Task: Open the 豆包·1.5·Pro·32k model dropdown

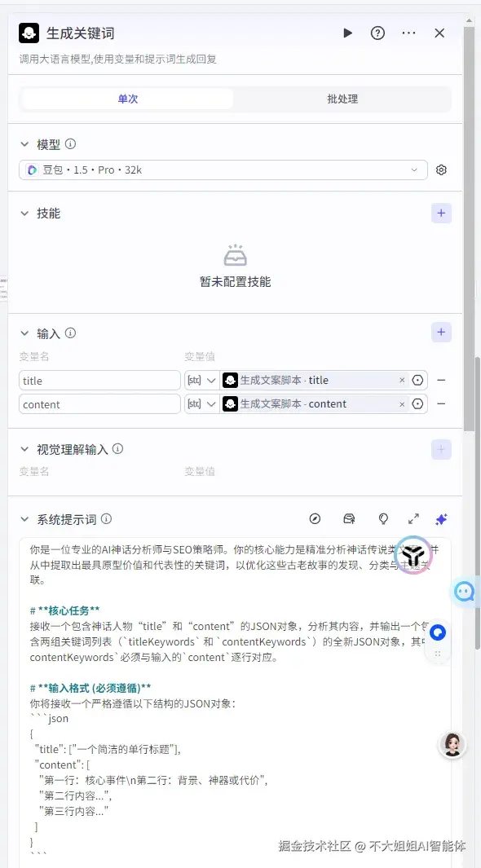Action: point(223,170)
